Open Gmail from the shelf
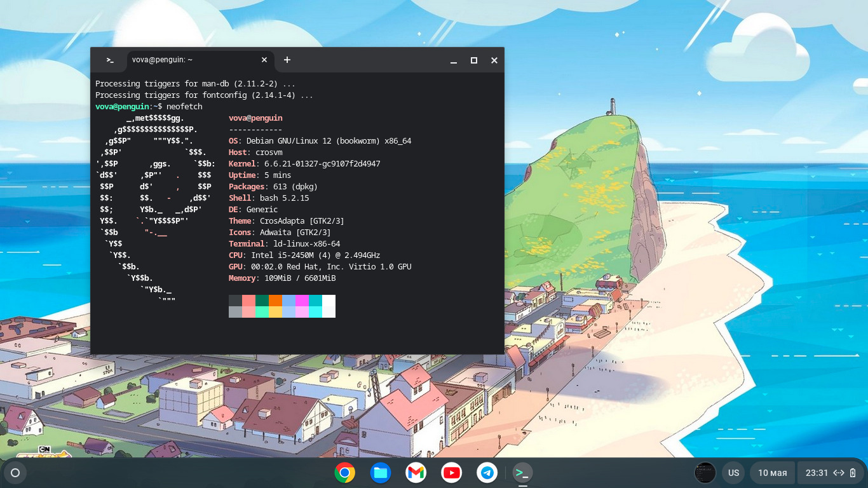 click(x=416, y=473)
